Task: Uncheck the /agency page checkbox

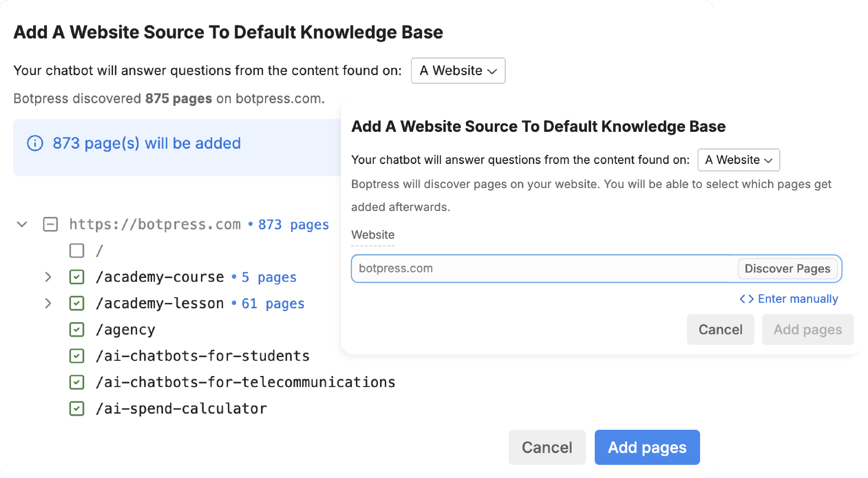Action: click(x=77, y=330)
